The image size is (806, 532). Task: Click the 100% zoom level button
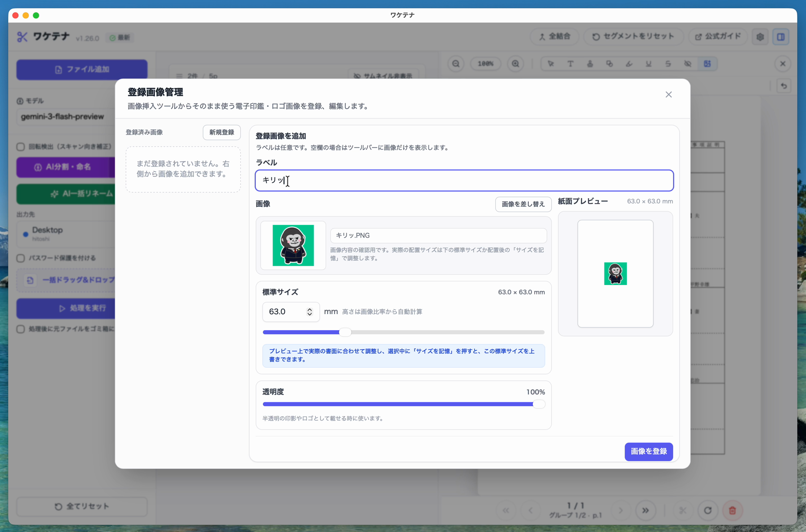[485, 64]
